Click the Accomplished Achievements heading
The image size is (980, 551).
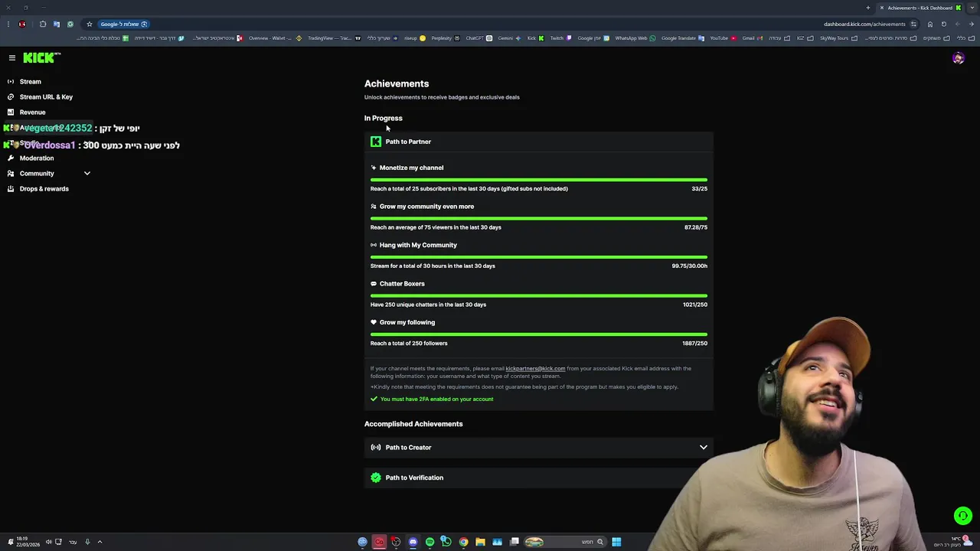click(413, 424)
